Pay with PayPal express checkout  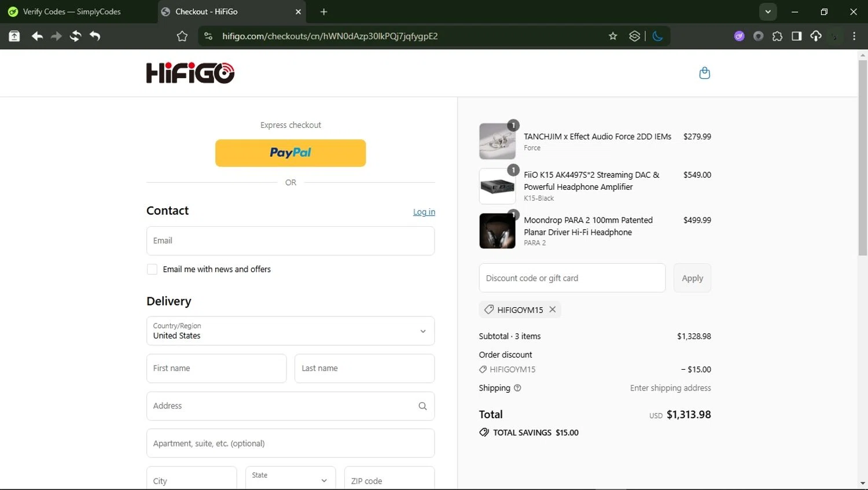290,153
